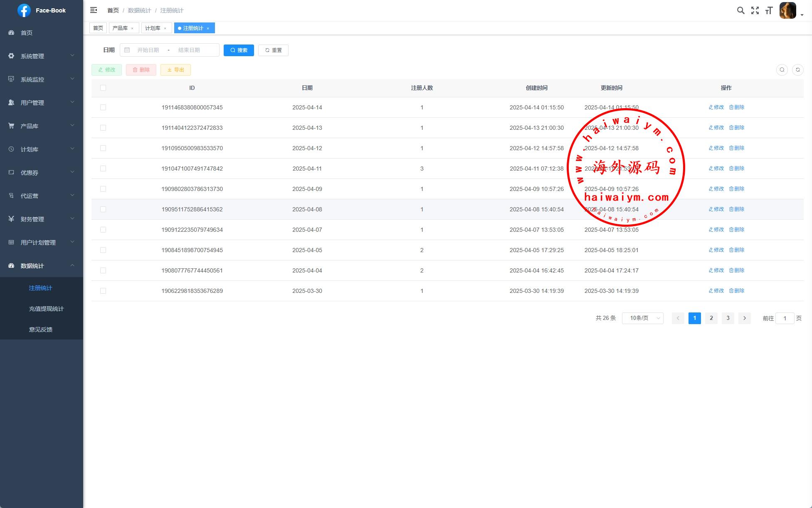Toggle fullscreen mode icon
Screen dimensions: 812x508
coord(755,10)
